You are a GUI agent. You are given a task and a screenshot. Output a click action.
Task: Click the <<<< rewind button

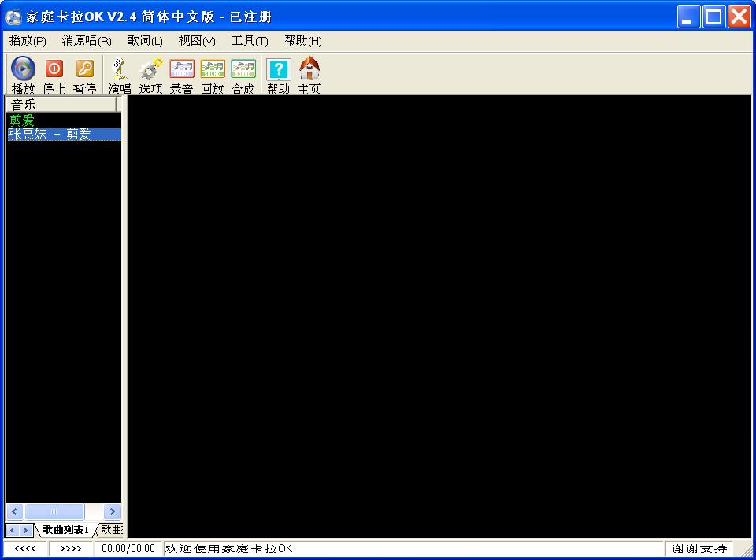pos(25,548)
